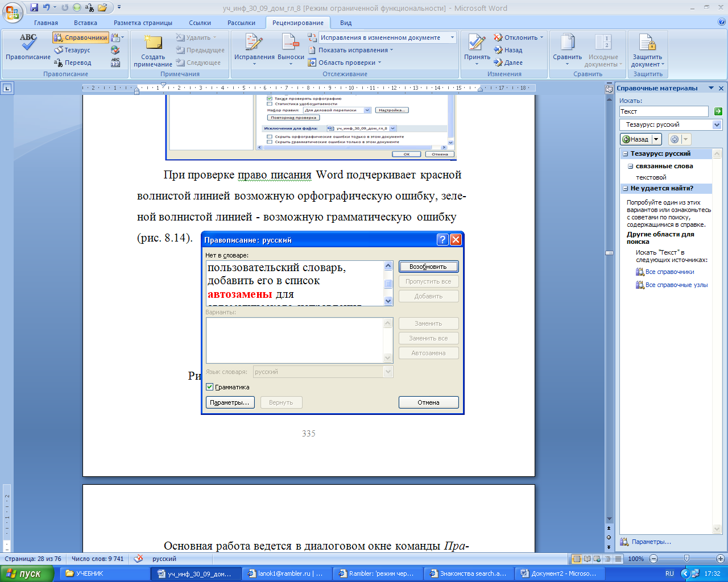Open the Разметка страницы tab
Image resolution: width=728 pixels, height=582 pixels.
click(x=143, y=23)
